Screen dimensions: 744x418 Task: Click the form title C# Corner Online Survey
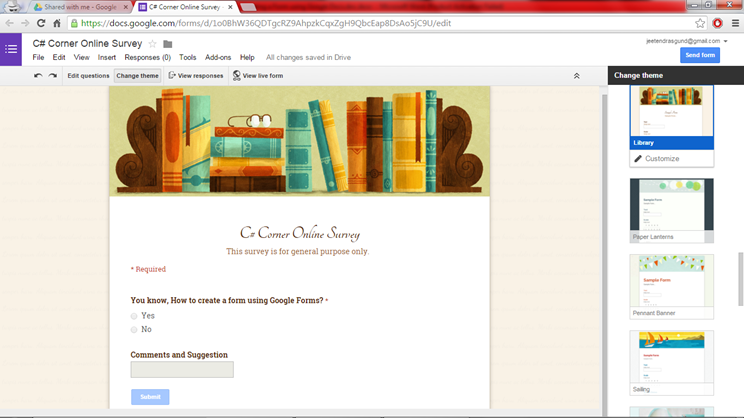[87, 44]
